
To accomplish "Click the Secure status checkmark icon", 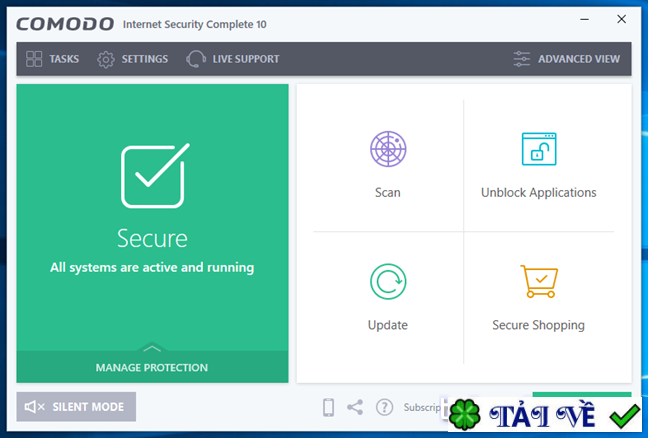I will 155,176.
